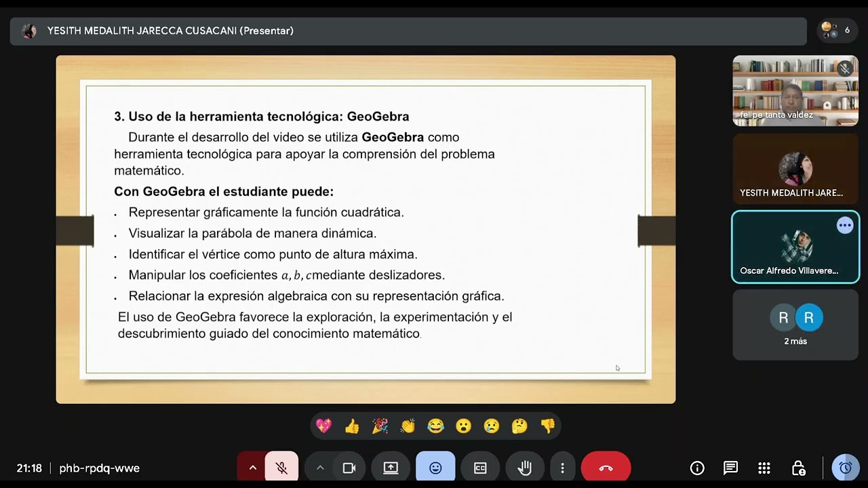Image resolution: width=868 pixels, height=488 pixels.
Task: Click bullet 'Manipular los coeficientes'
Action: tap(286, 275)
